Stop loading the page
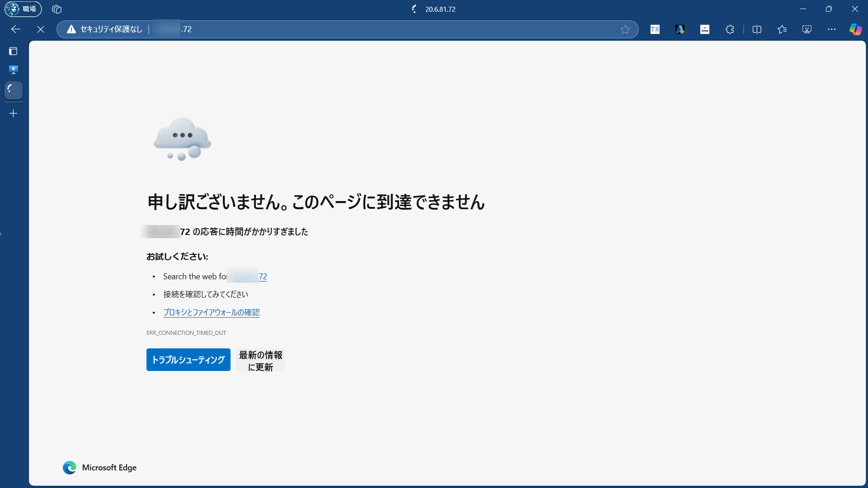The height and width of the screenshot is (488, 868). 41,29
